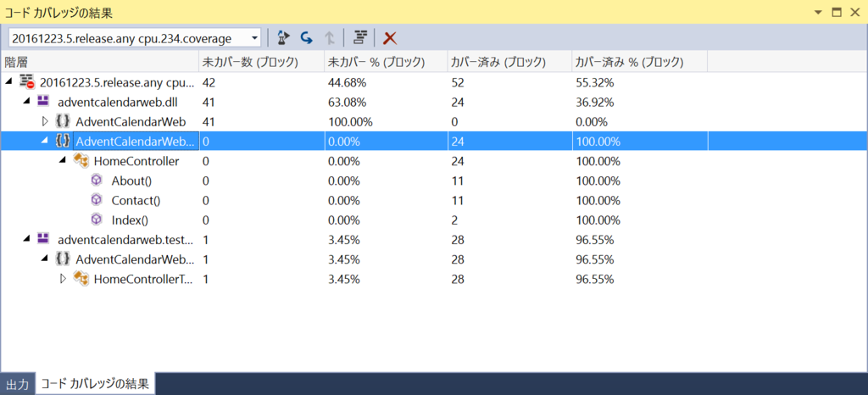The image size is (868, 395).
Task: Click the covered value 11 in the About() row
Action: coord(458,181)
